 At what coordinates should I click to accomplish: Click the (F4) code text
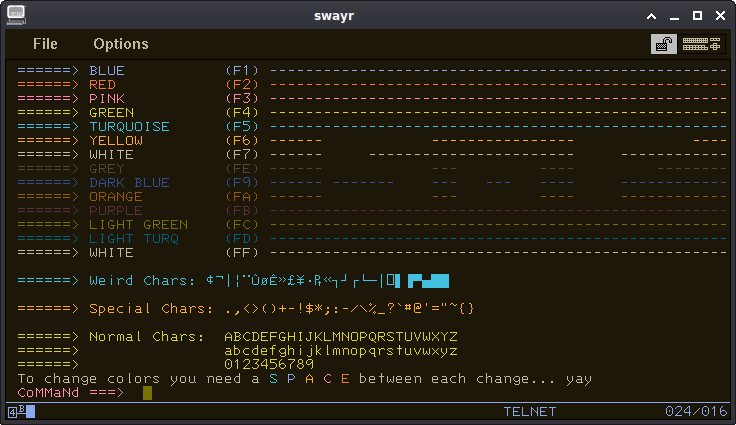242,113
